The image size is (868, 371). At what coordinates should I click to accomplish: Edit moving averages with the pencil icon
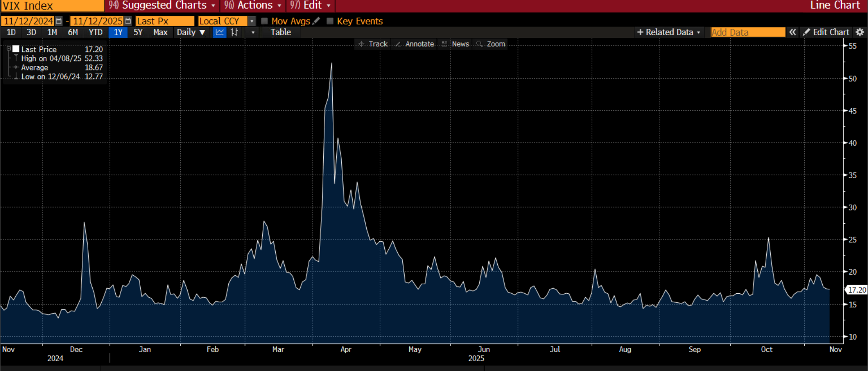click(x=316, y=21)
